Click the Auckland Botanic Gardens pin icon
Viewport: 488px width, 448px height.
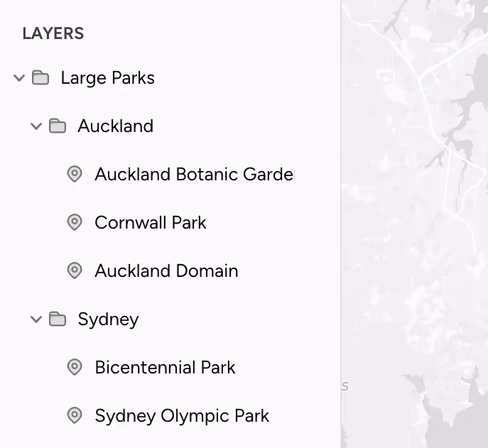pos(75,174)
